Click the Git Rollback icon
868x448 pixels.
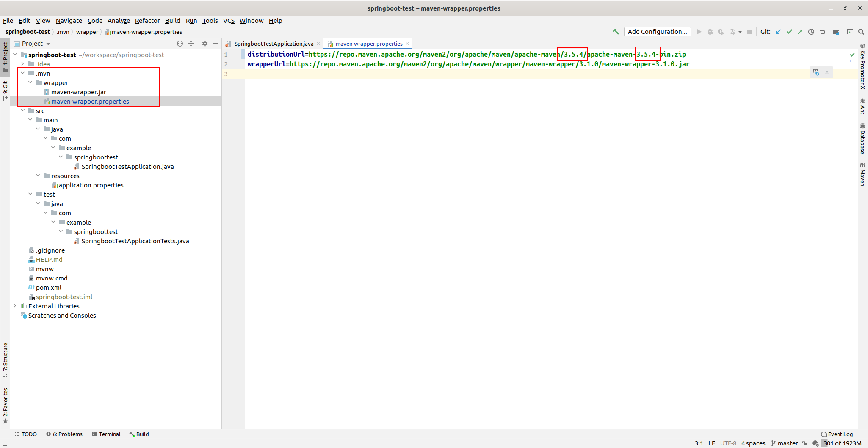(822, 32)
